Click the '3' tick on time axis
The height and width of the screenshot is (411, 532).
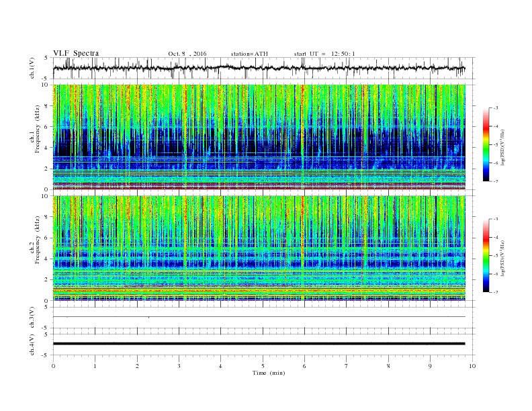tap(179, 366)
